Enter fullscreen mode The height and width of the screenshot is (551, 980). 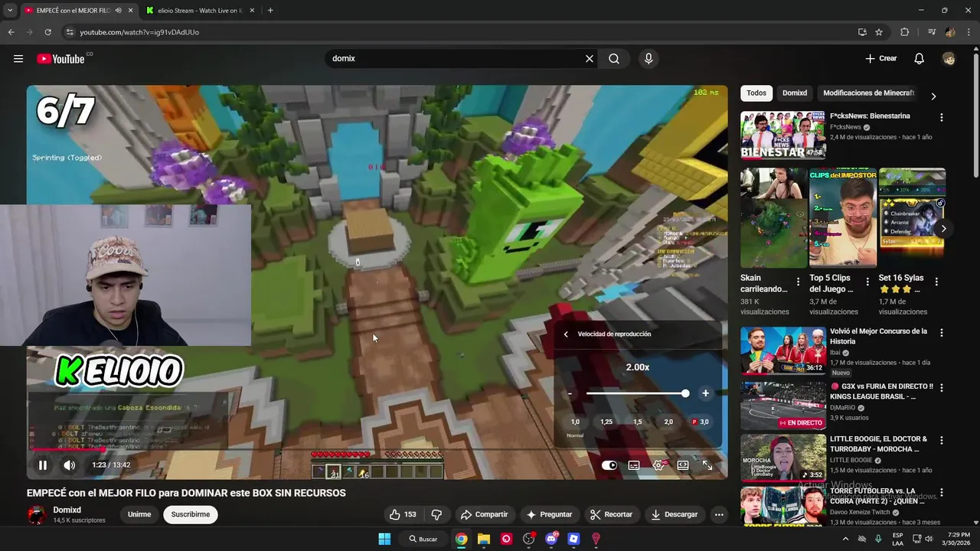[707, 465]
